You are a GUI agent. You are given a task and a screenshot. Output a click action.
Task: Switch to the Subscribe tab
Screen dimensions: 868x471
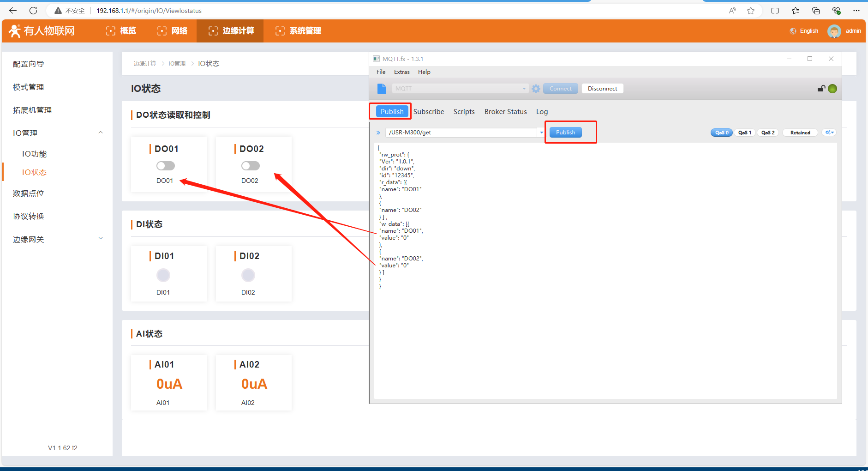pyautogui.click(x=429, y=112)
